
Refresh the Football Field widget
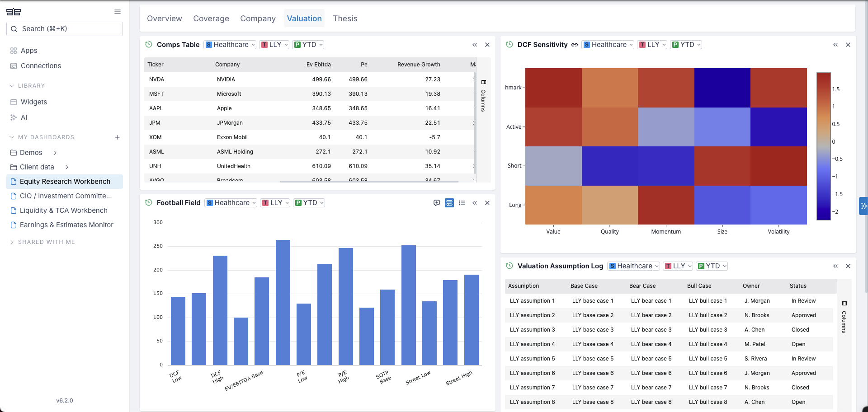point(149,202)
